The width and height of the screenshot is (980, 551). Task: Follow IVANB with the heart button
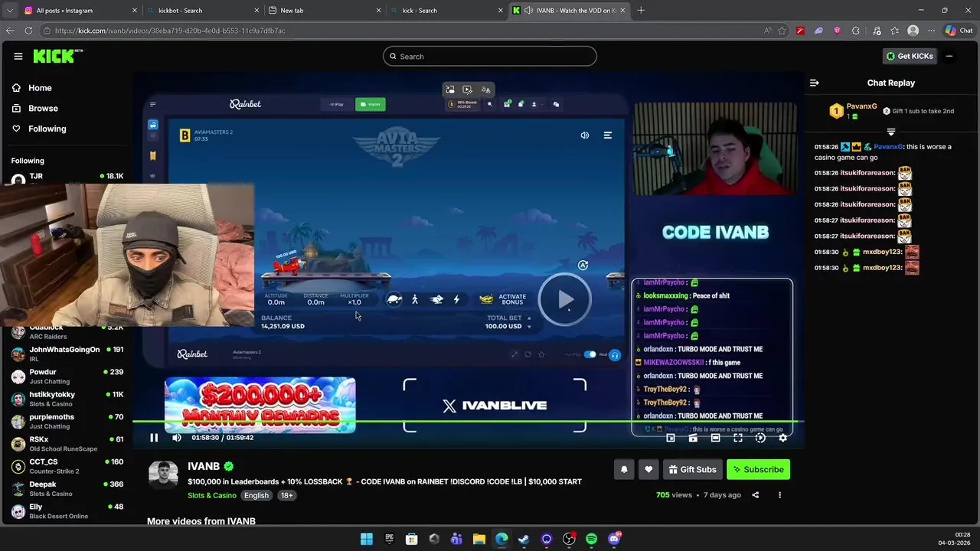click(648, 470)
